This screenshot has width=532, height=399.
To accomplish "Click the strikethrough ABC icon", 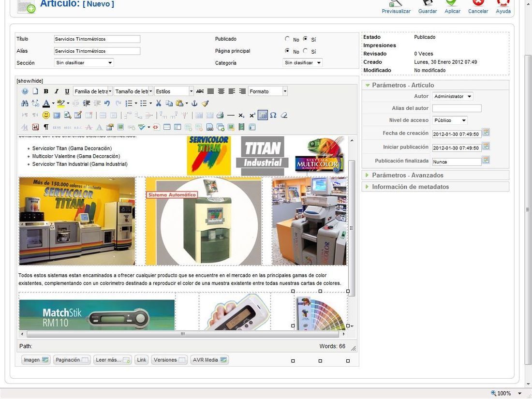I will point(200,91).
